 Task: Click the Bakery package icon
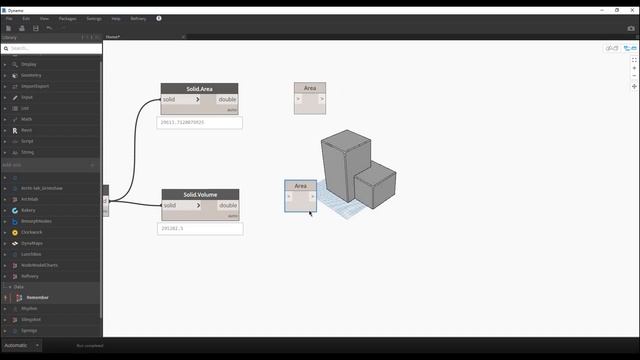15,211
